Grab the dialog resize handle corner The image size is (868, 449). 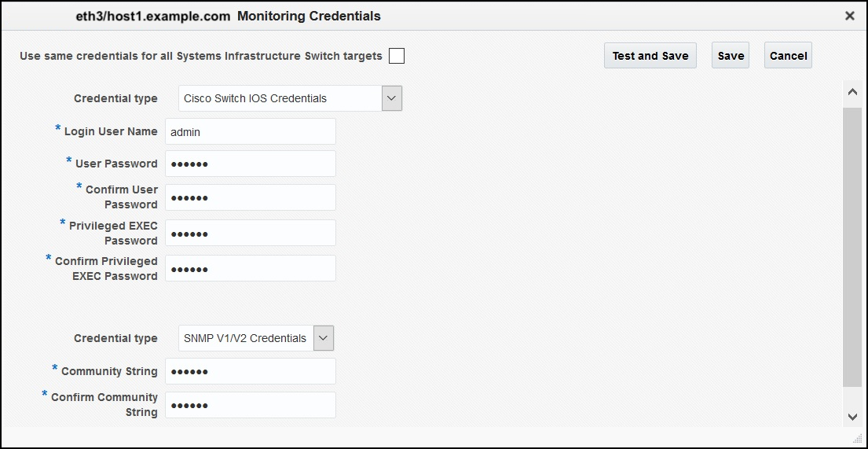click(x=857, y=437)
